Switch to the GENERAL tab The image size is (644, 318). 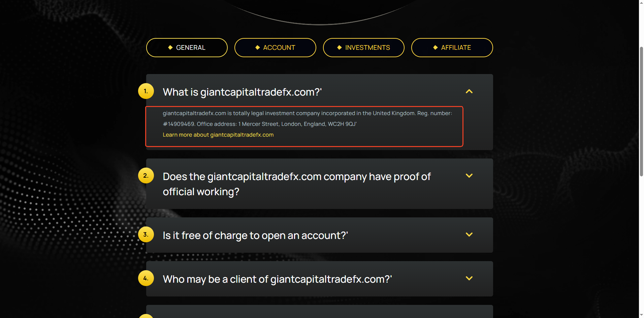pyautogui.click(x=187, y=48)
